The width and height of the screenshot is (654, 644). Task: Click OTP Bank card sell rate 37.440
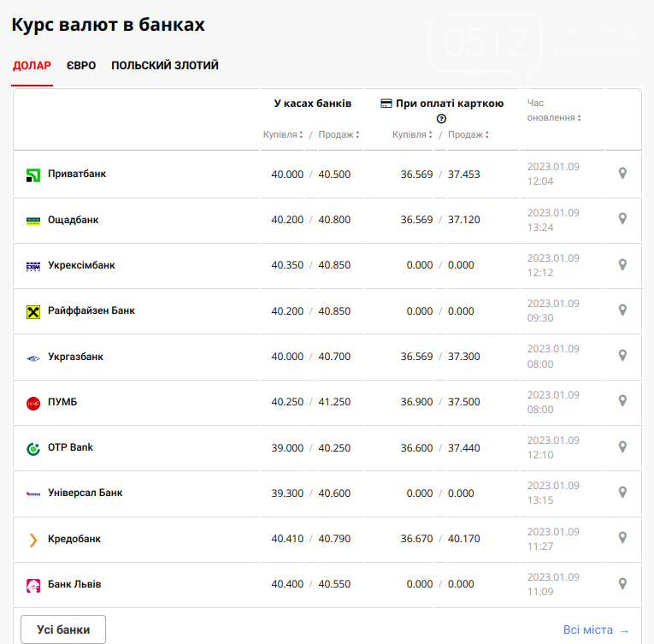click(x=464, y=448)
